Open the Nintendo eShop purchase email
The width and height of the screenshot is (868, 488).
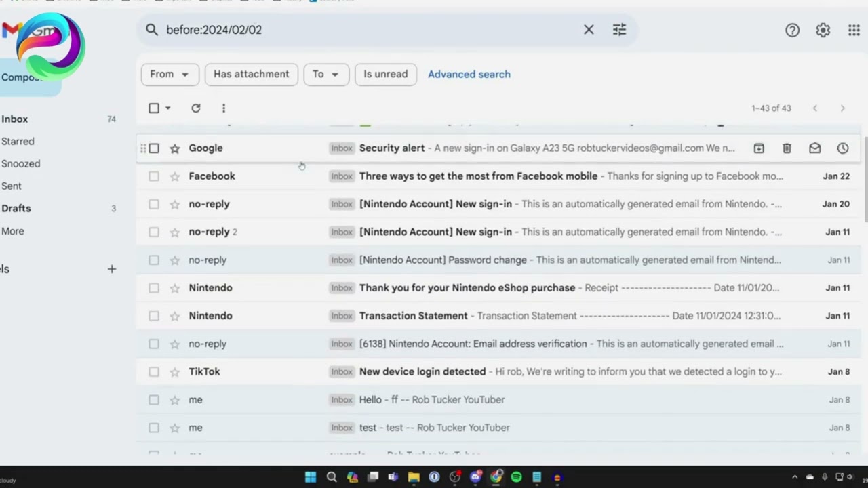pyautogui.click(x=499, y=288)
